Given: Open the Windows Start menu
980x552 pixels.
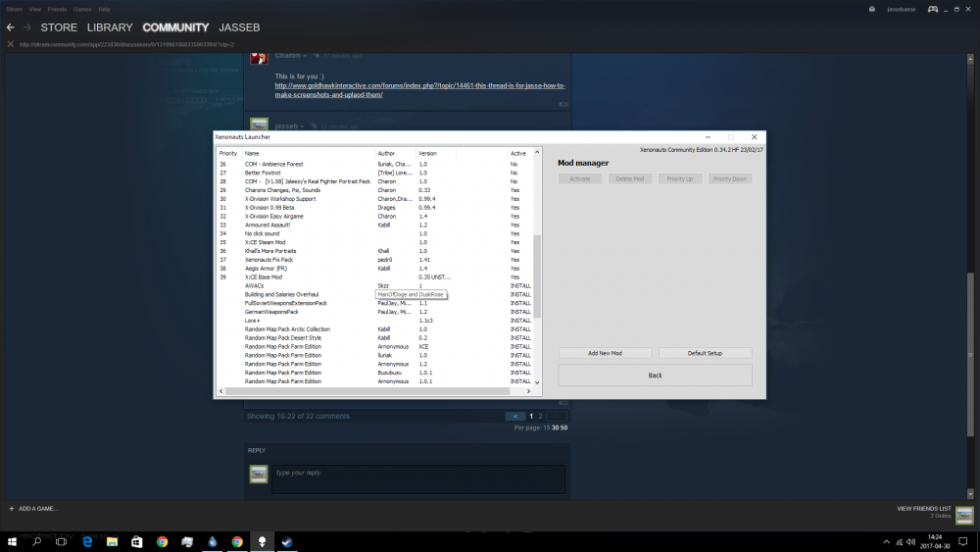Looking at the screenshot, I should click(12, 541).
